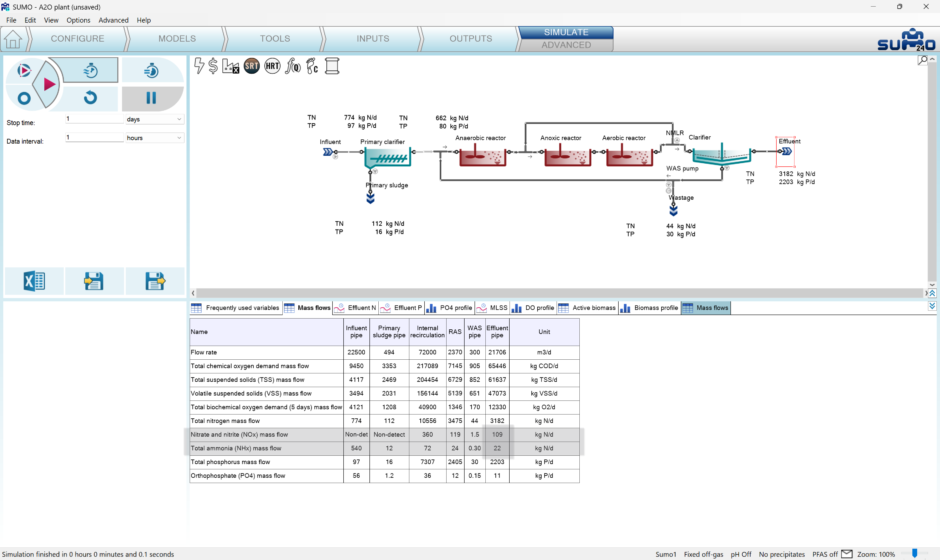Open the energy lightning bolt tool
The width and height of the screenshot is (940, 560).
point(199,66)
